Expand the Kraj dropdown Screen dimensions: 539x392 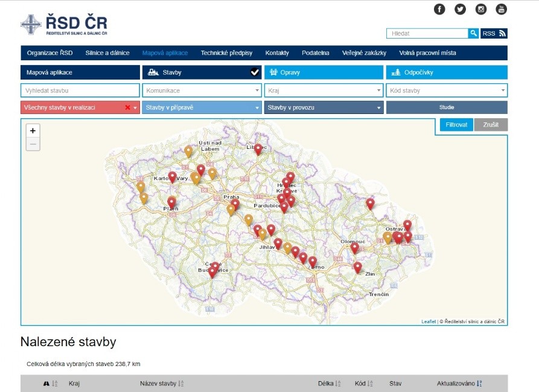[324, 90]
